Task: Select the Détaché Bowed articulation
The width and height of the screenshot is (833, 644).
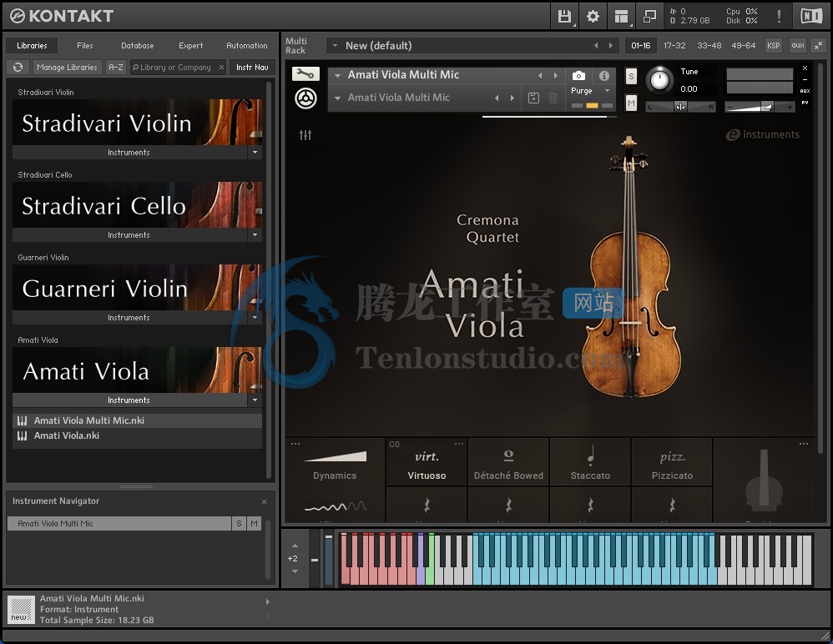Action: click(x=508, y=462)
